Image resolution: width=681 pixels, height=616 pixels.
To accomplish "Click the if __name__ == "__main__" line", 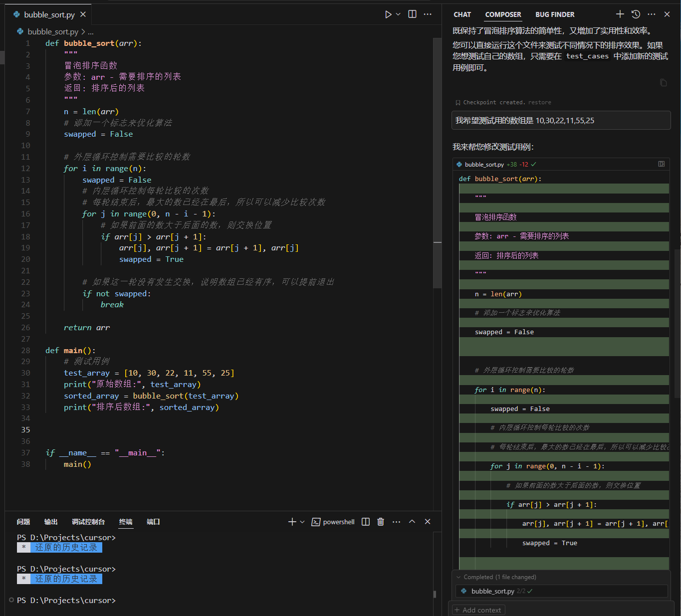I will (105, 453).
